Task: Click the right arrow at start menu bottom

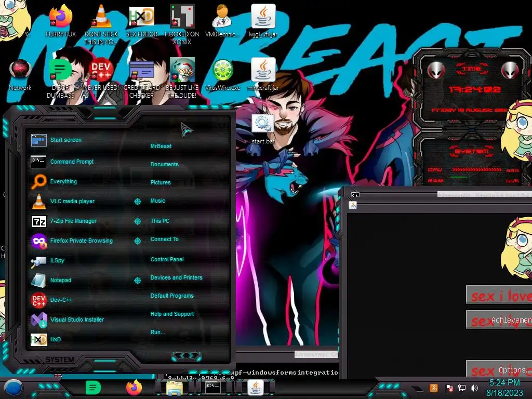Action: point(191,356)
